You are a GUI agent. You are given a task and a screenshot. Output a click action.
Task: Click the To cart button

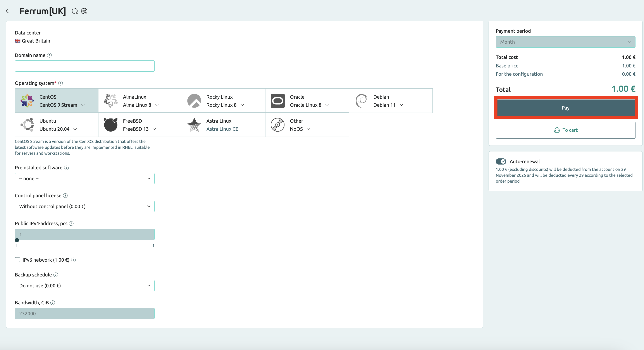coord(565,130)
